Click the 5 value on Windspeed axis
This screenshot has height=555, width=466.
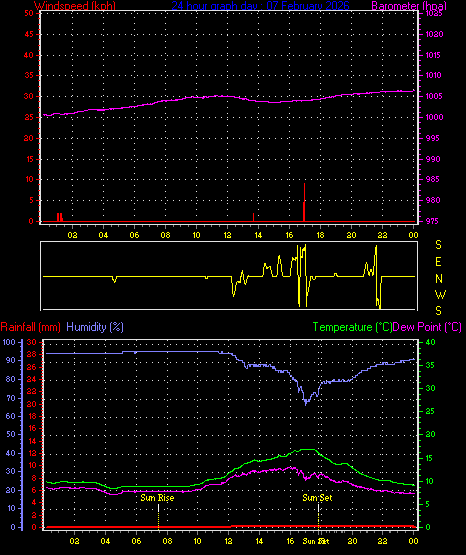click(31, 200)
